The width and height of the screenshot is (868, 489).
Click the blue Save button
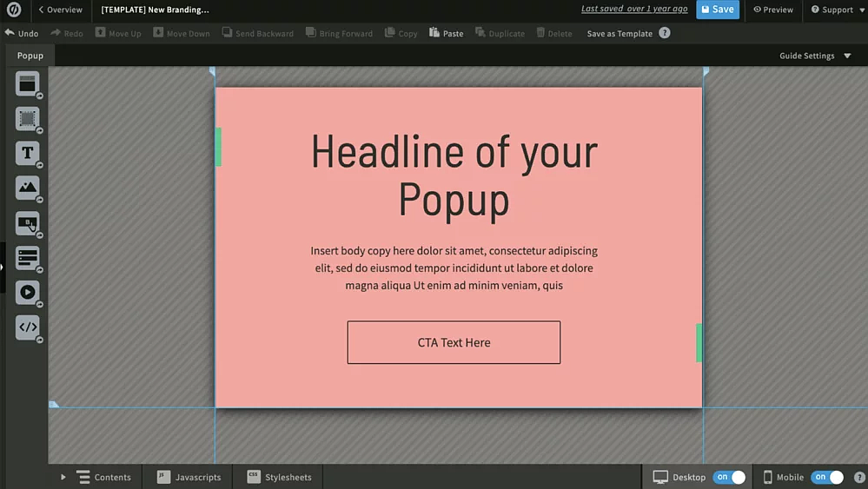tap(718, 10)
